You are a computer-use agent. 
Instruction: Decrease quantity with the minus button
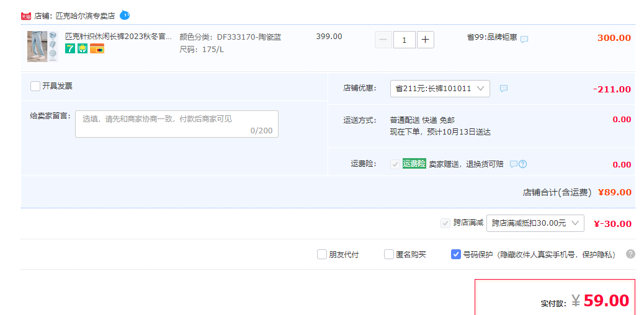point(383,40)
